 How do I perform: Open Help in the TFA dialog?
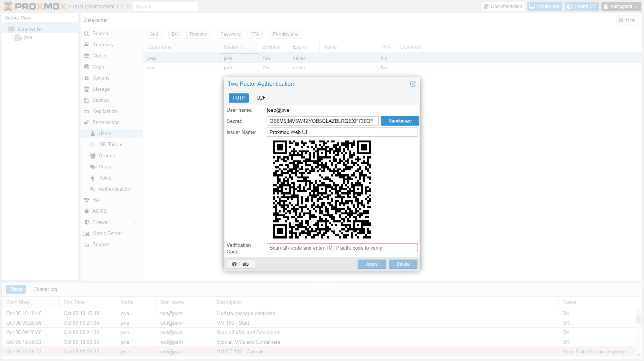(241, 264)
